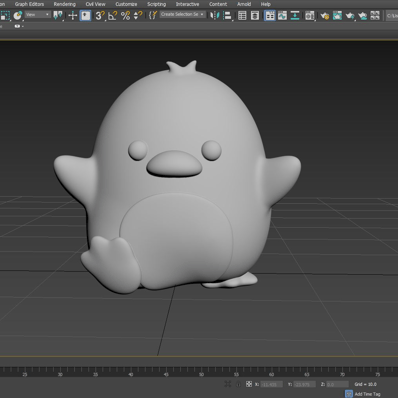Select the Select and Place tool
398x398 pixels.
(17, 15)
